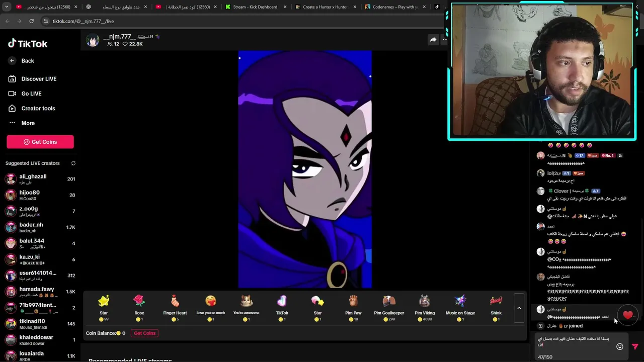Viewport: 644px width, 362px height.
Task: Reload the page with browser refresh
Action: pyautogui.click(x=31, y=21)
